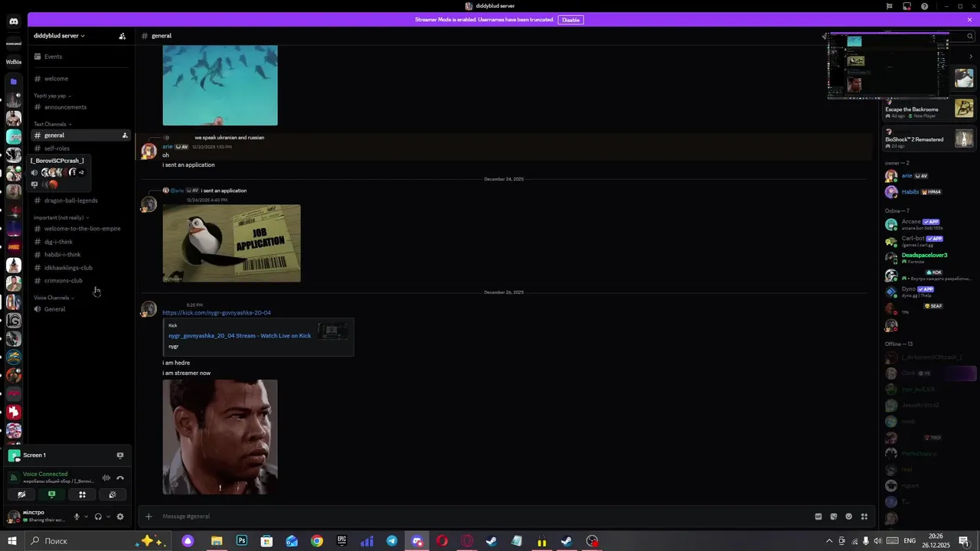This screenshot has width=980, height=551.
Task: Open the Kick embed stream preview thumbnail
Action: (333, 331)
